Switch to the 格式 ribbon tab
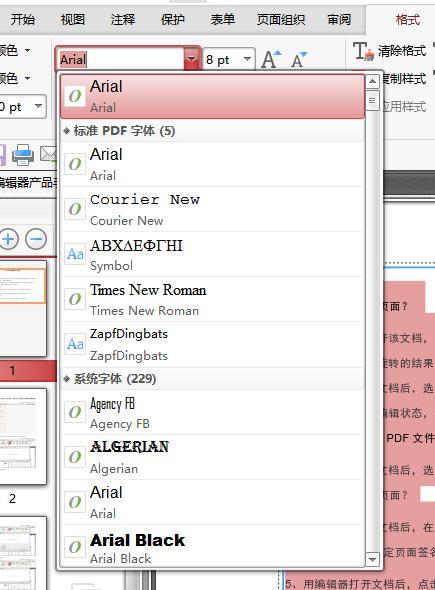 pyautogui.click(x=408, y=19)
